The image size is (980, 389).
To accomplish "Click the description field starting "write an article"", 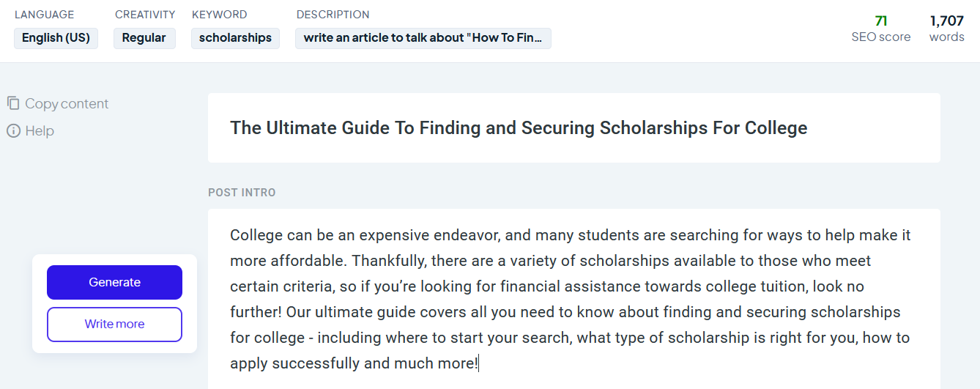I will pyautogui.click(x=423, y=38).
